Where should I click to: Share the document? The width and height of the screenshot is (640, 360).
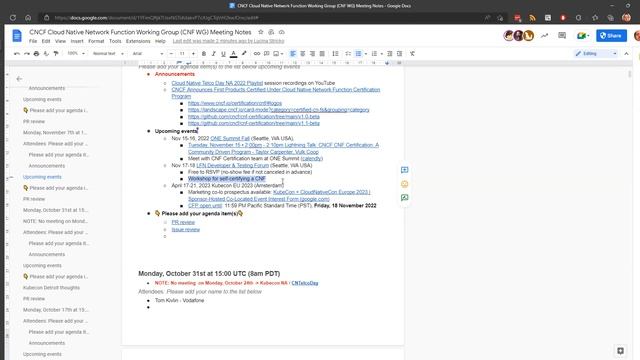[x=611, y=36]
